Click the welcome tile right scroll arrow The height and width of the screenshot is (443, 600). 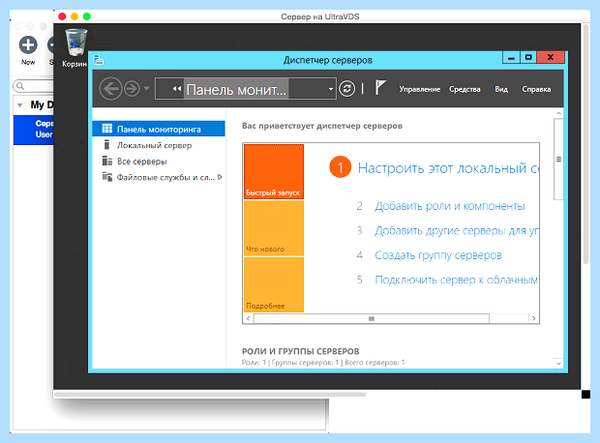(533, 318)
